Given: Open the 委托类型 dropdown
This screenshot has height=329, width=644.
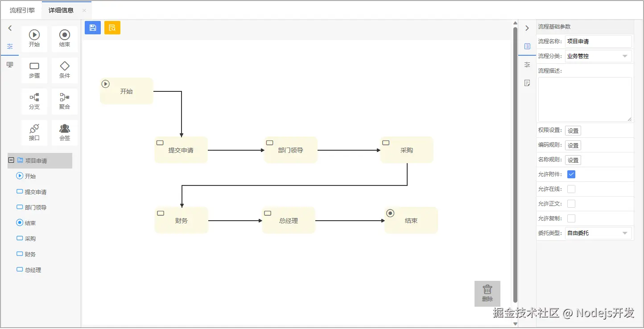Looking at the screenshot, I should tap(598, 233).
